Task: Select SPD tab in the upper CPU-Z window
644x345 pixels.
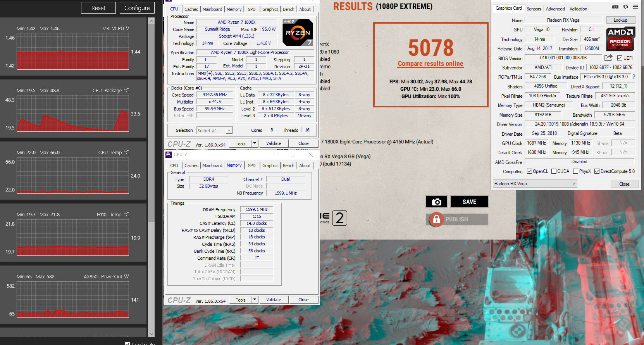Action: point(252,9)
